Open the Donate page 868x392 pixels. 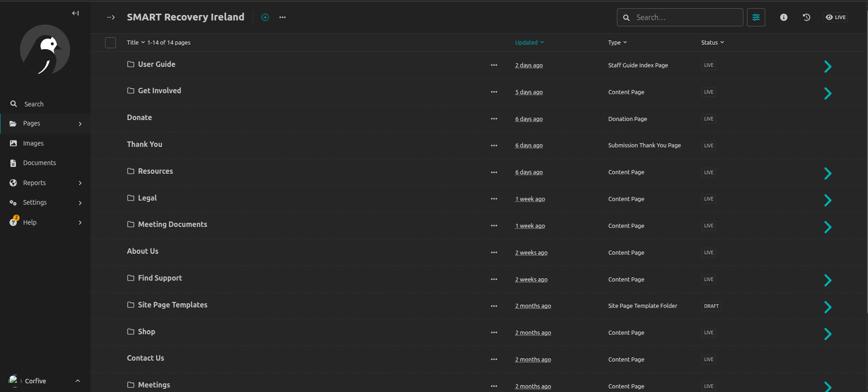[x=139, y=117]
